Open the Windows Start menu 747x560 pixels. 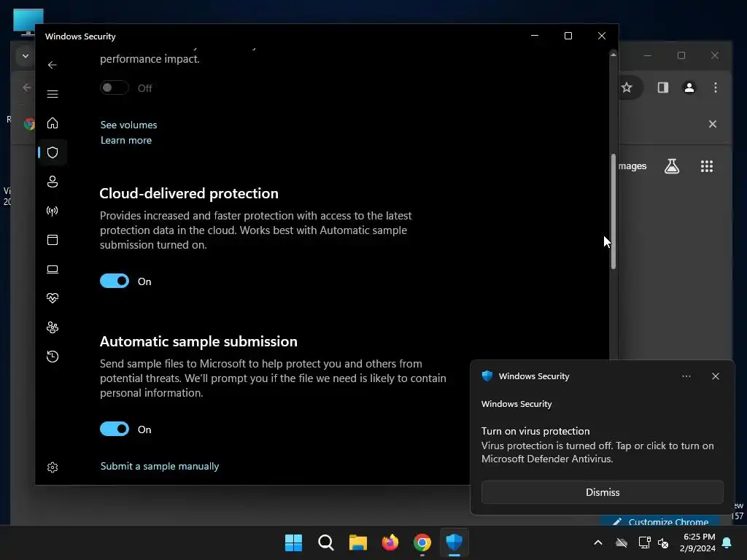293,542
